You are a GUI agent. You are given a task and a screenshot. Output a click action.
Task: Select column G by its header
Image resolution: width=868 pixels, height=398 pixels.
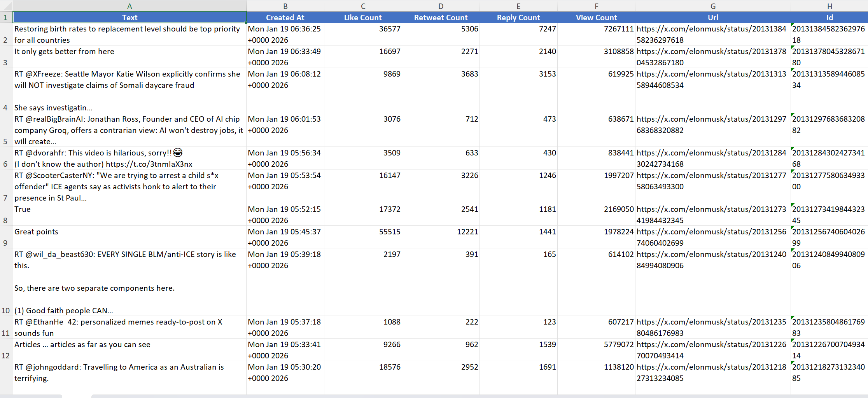click(713, 6)
